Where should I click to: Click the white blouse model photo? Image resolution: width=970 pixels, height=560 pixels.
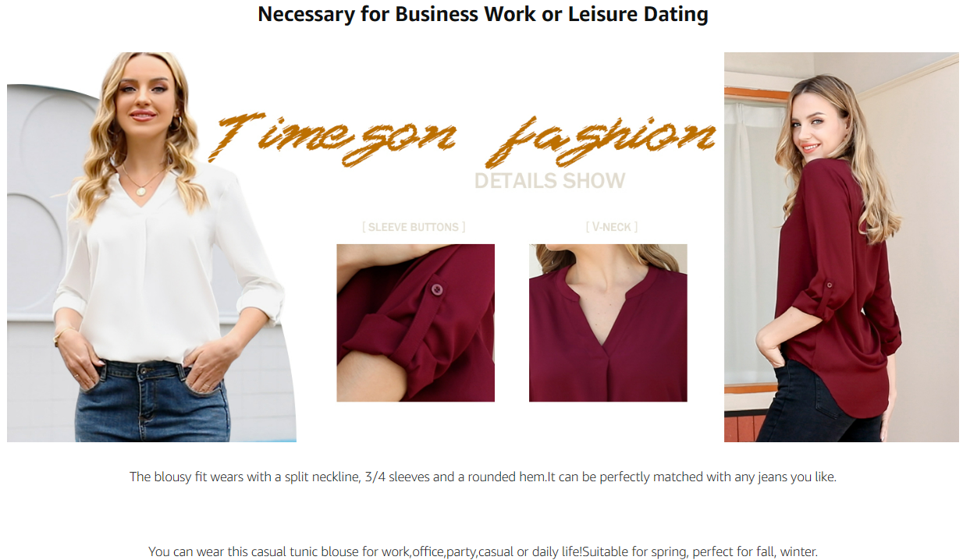[x=151, y=247]
